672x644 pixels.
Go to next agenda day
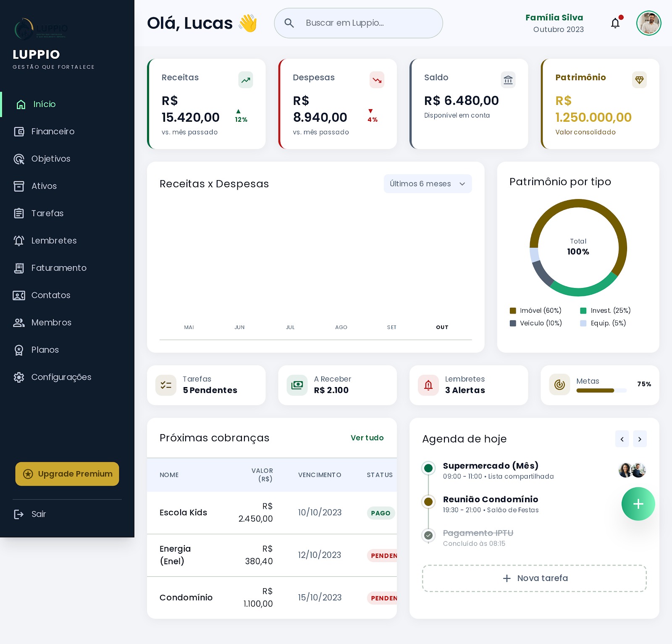(640, 439)
